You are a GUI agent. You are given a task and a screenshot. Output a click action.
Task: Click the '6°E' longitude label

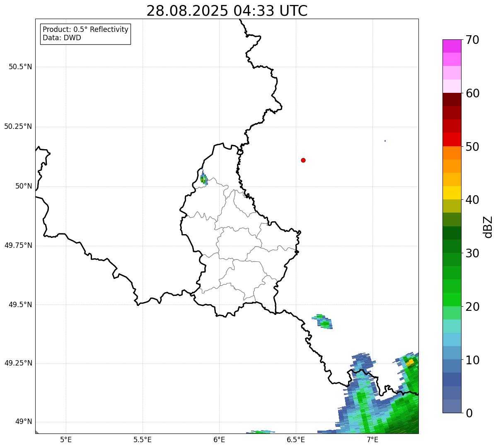click(x=219, y=440)
